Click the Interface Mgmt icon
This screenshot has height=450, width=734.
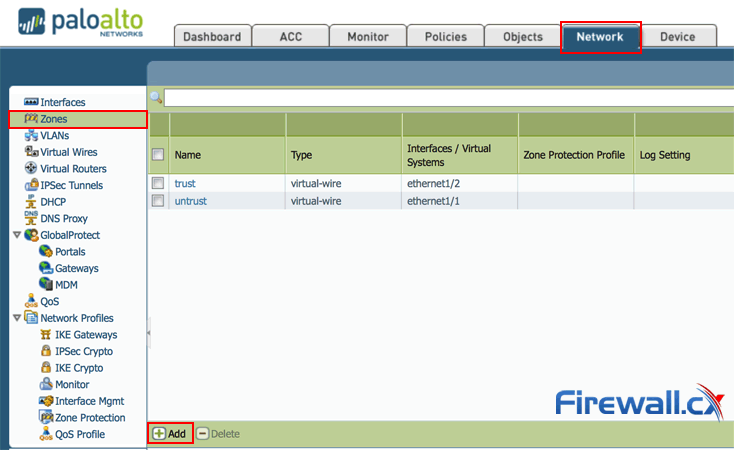[x=46, y=401]
